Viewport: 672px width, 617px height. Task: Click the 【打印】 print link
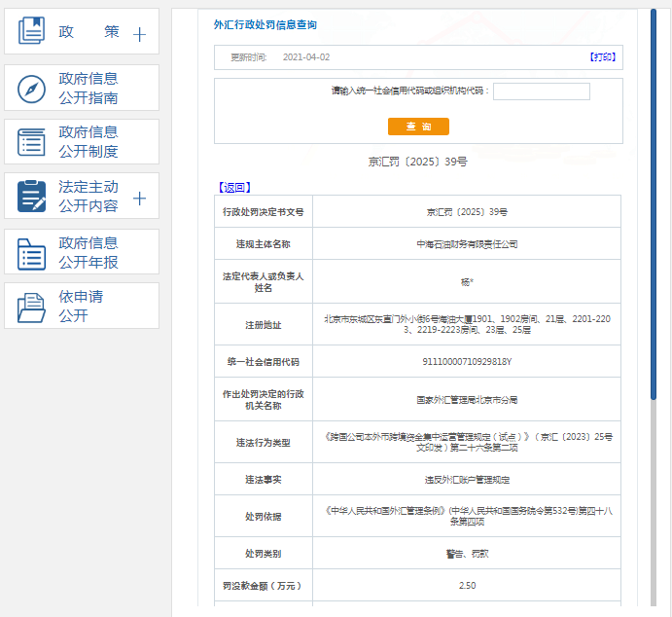(x=602, y=57)
